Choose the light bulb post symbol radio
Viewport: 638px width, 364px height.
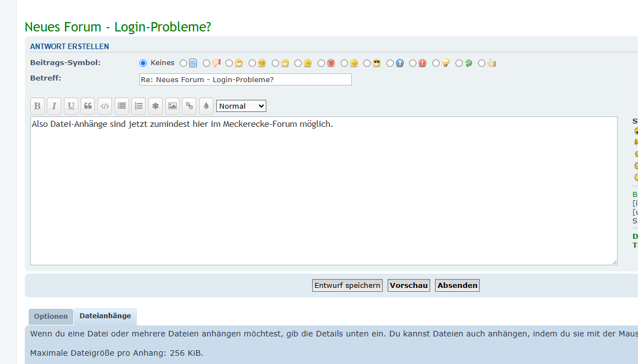coord(436,63)
